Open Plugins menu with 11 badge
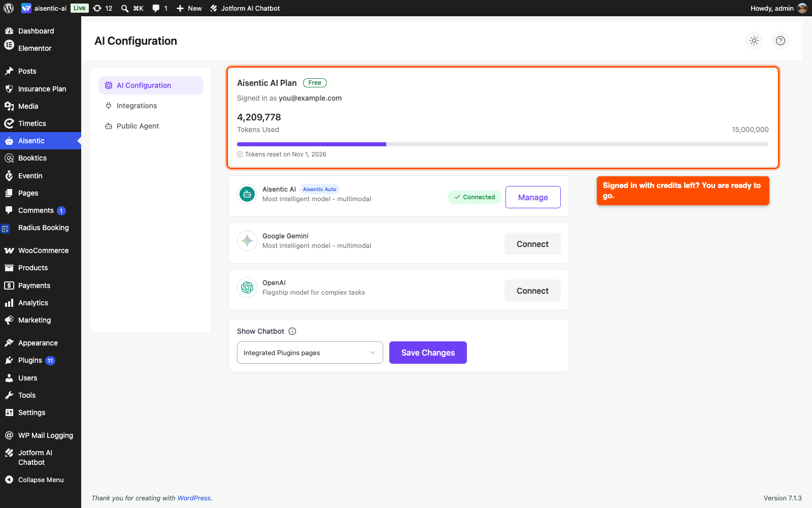This screenshot has height=508, width=812. pyautogui.click(x=41, y=360)
